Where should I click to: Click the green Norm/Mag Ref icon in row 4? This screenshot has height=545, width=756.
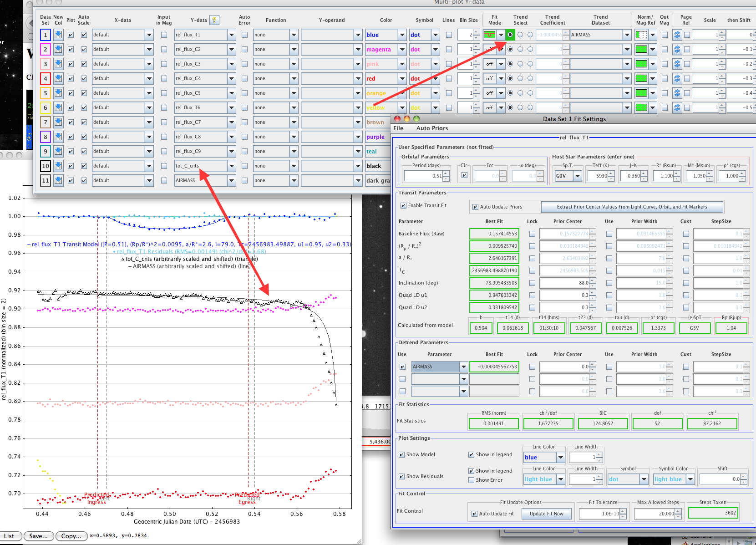(x=641, y=78)
